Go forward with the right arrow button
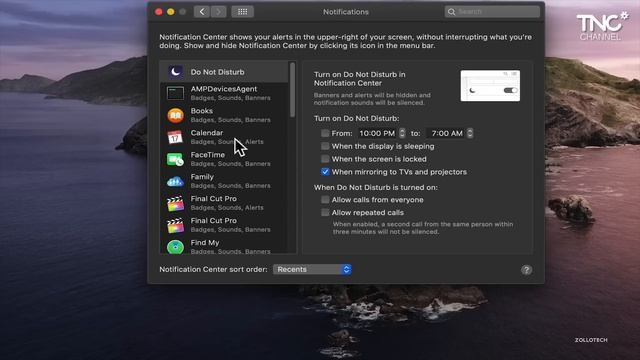Viewport: 640px width, 360px height. coord(219,12)
